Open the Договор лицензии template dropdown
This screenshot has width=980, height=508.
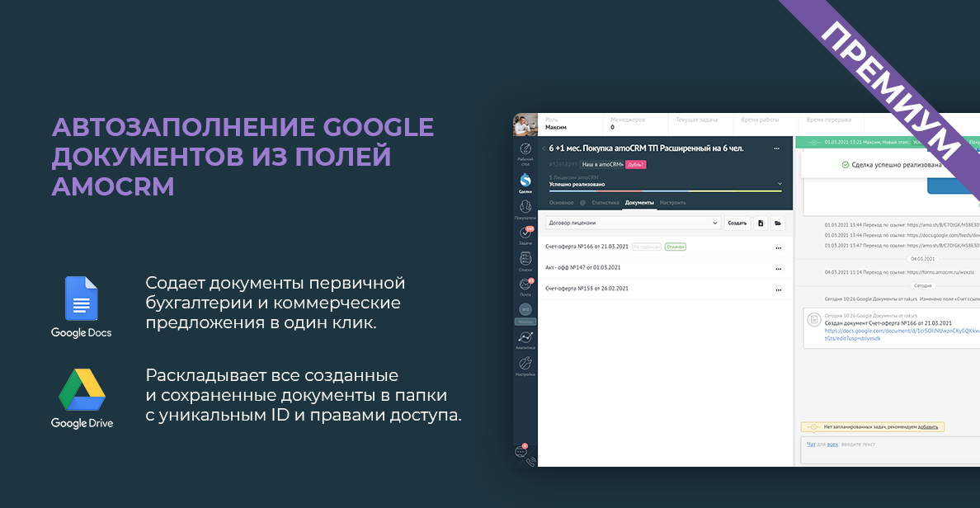tap(634, 223)
